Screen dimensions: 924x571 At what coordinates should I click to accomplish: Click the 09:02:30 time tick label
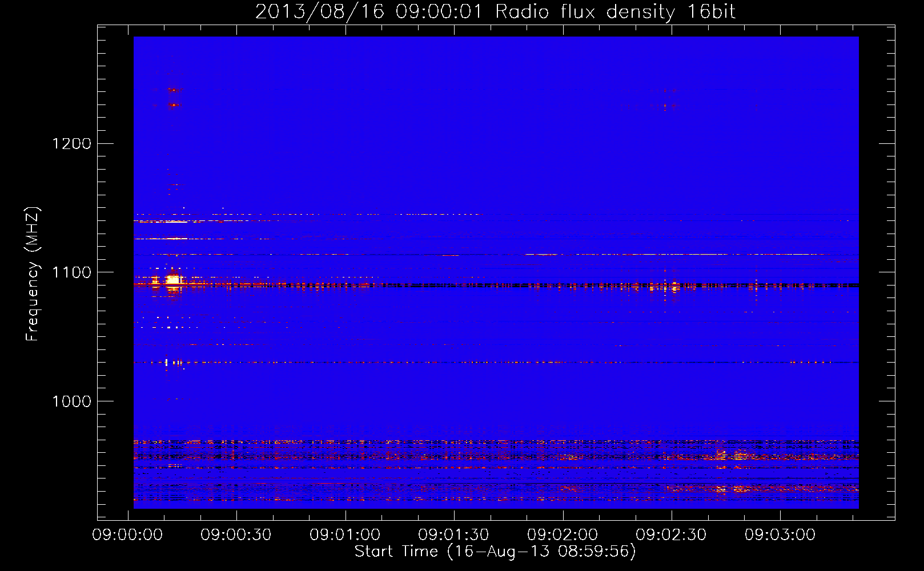click(x=671, y=535)
